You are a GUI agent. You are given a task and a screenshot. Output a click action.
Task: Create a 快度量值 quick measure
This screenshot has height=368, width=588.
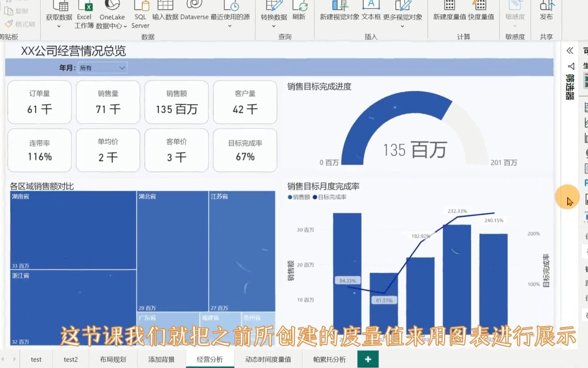click(x=481, y=11)
